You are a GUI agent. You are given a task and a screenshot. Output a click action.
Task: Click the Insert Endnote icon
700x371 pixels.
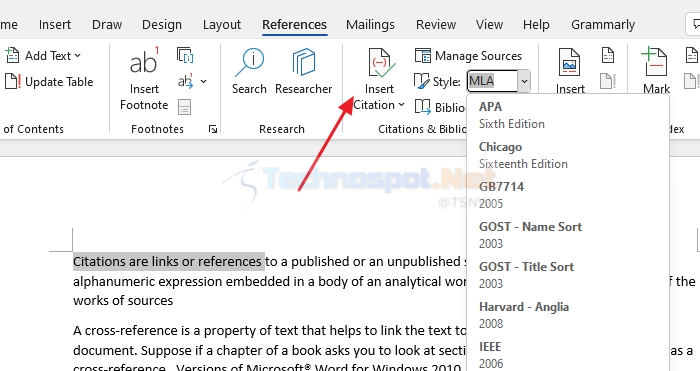[185, 55]
